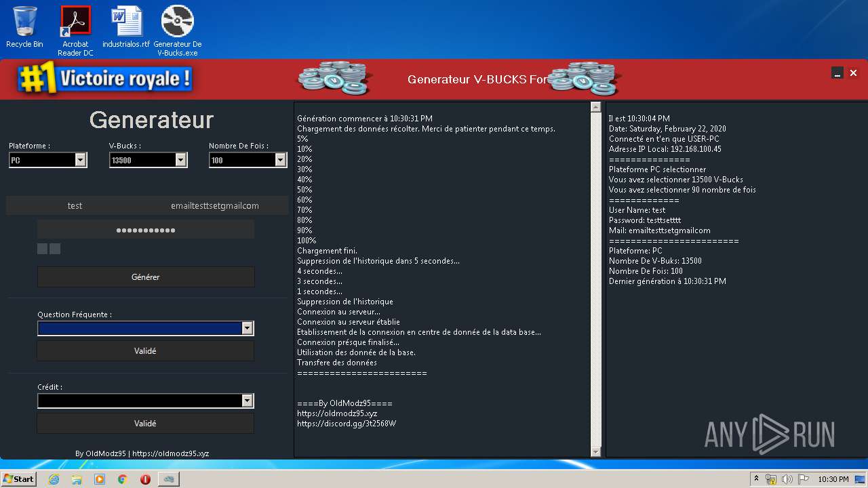Open the Action Center flag tray icon
The width and height of the screenshot is (868, 488).
pyautogui.click(x=804, y=479)
